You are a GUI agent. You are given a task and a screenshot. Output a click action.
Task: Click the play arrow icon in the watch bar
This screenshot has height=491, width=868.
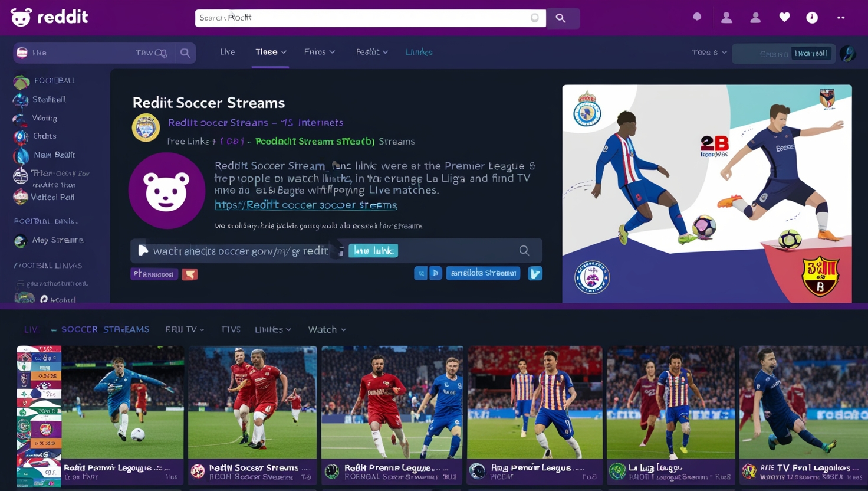143,250
